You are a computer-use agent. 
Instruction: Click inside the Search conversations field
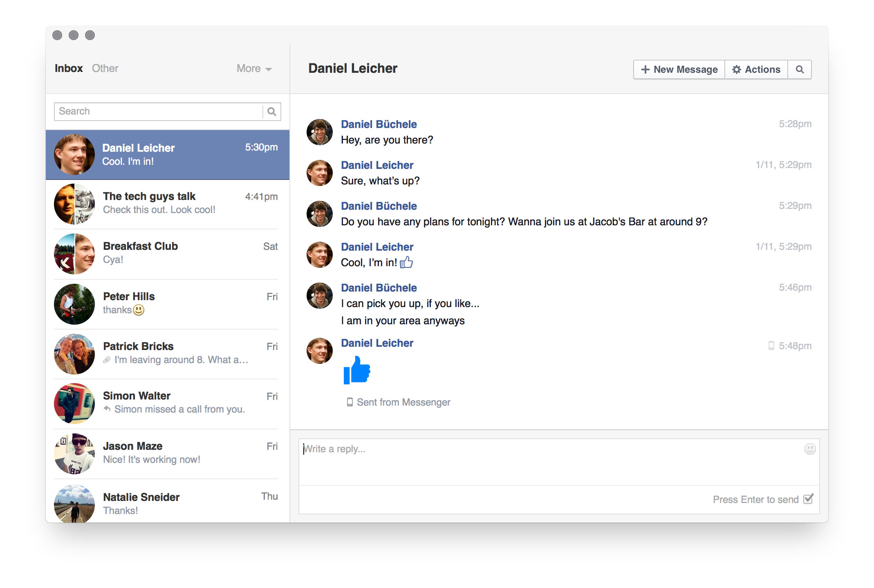pos(159,112)
